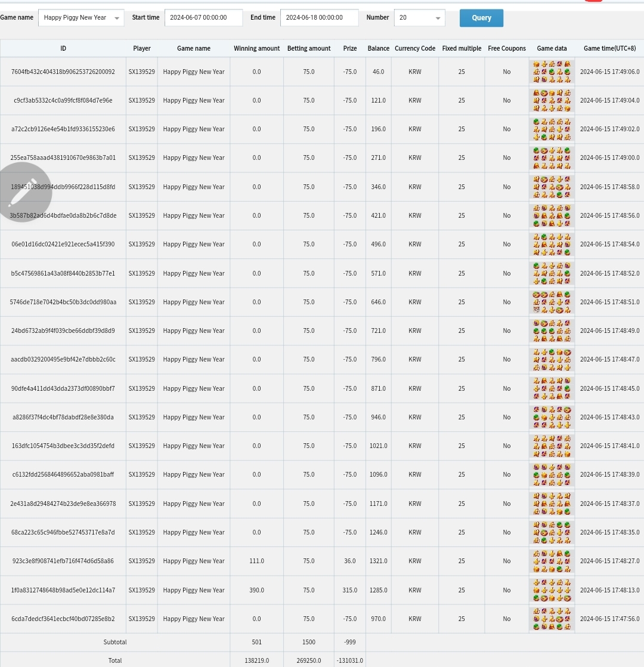Open game data thumbnail for 17:48:54 row
Viewport: 644px width, 667px height.
[x=552, y=244]
